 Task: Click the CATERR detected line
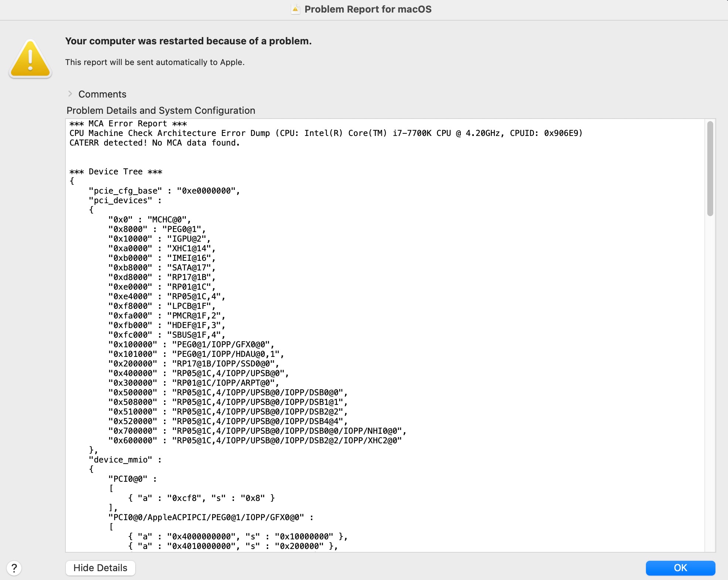(x=154, y=143)
